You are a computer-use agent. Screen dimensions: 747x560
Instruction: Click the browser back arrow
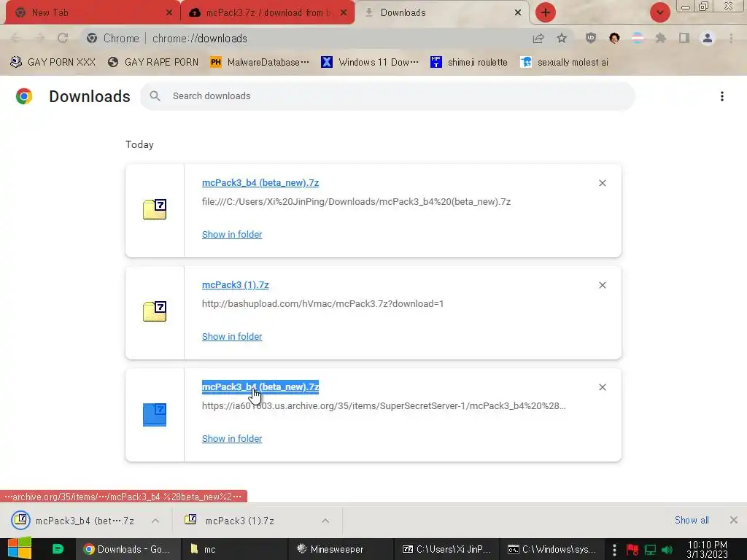[16, 38]
